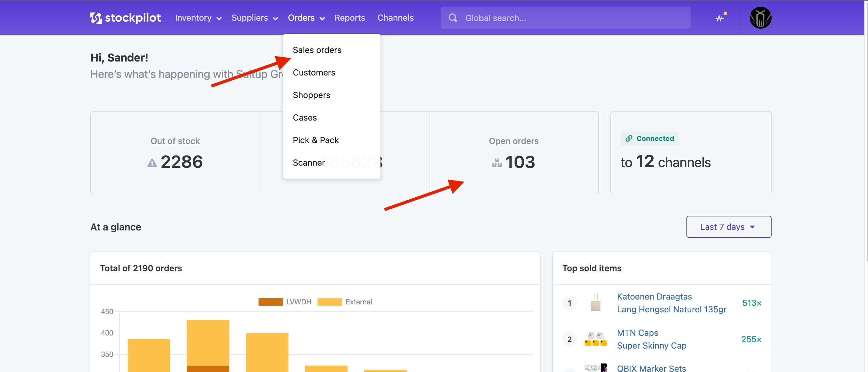
Task: Click the Total of 2190 orders heading
Action: (141, 268)
